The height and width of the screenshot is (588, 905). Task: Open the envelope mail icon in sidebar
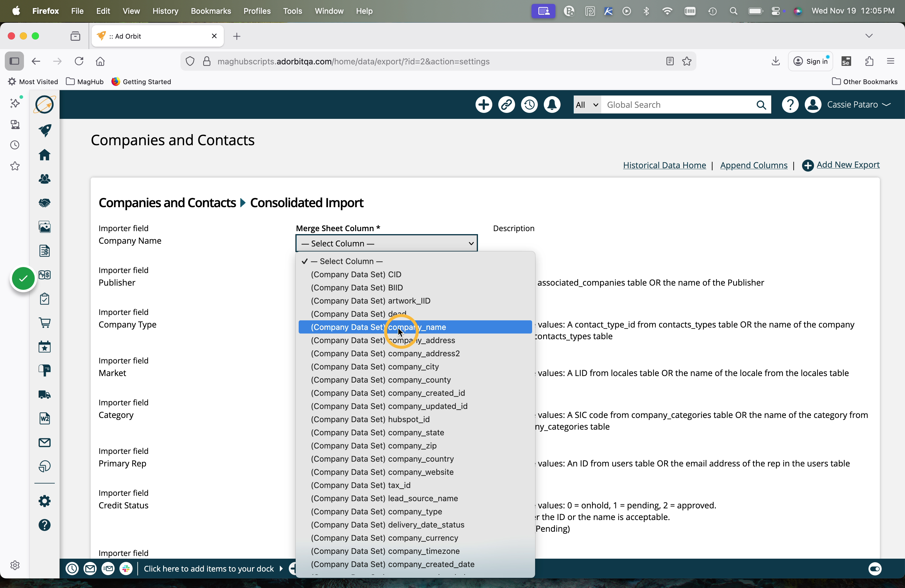[x=45, y=442]
